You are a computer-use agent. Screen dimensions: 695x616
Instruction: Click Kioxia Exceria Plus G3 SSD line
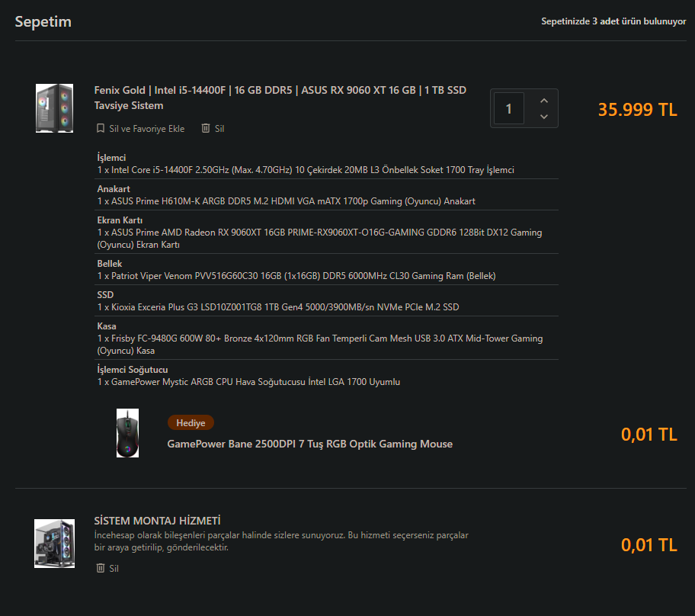pos(278,307)
